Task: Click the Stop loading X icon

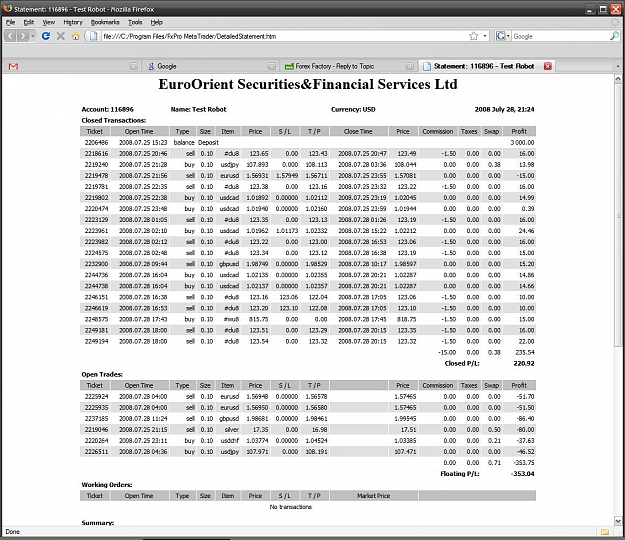Action: [x=61, y=36]
